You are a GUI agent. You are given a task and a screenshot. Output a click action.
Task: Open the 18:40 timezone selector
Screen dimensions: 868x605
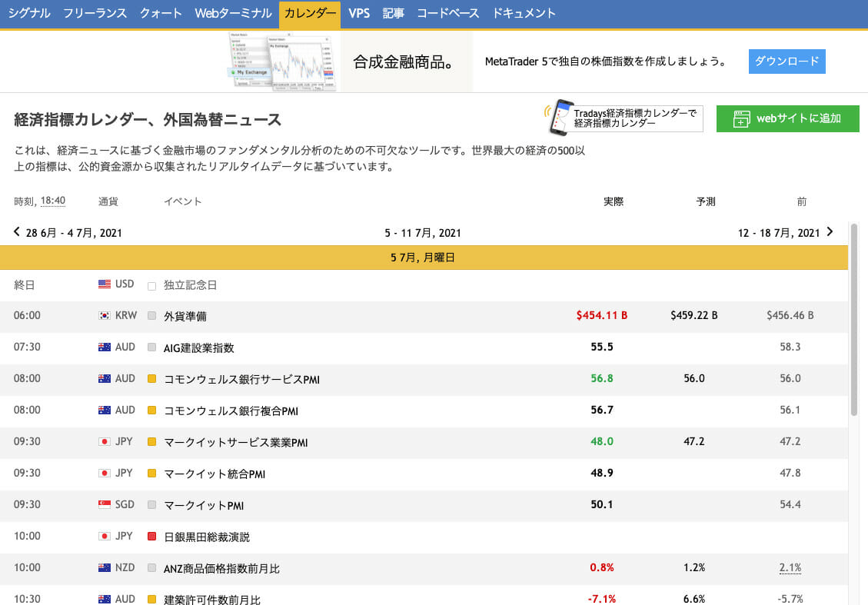pyautogui.click(x=53, y=201)
